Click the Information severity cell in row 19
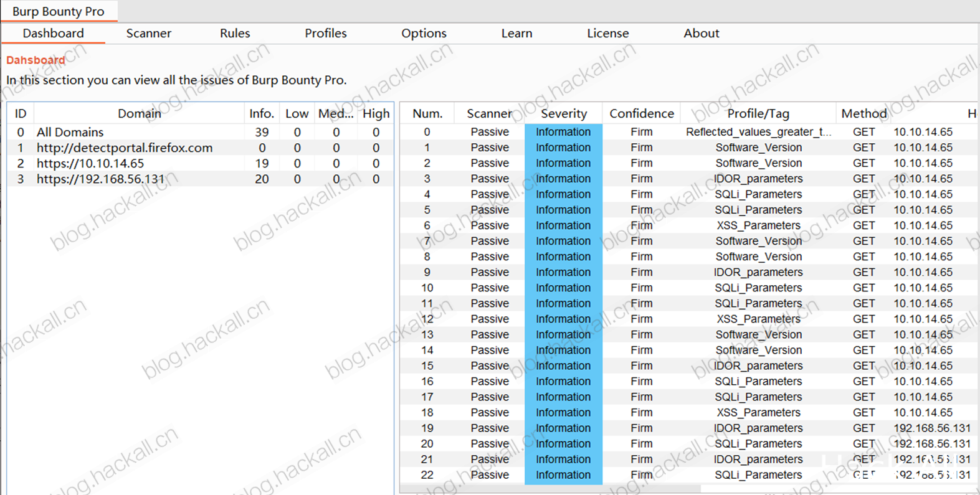980x495 pixels. pos(563,428)
